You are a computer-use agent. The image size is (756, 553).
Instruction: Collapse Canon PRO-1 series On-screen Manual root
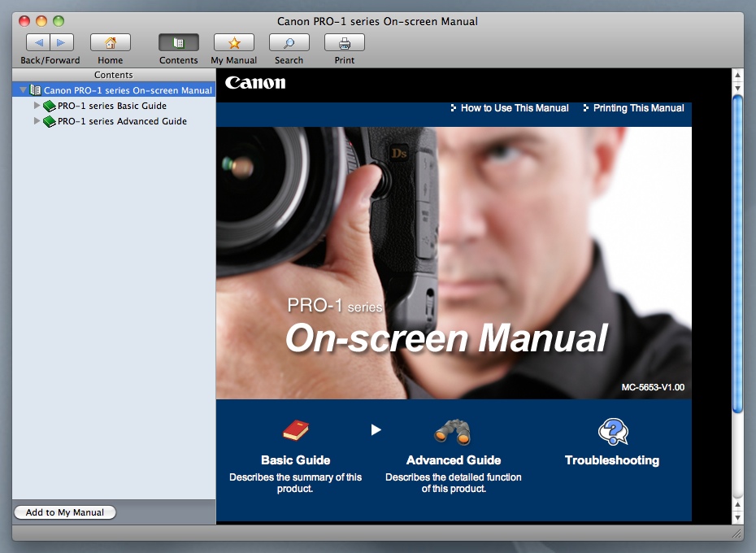pyautogui.click(x=23, y=90)
